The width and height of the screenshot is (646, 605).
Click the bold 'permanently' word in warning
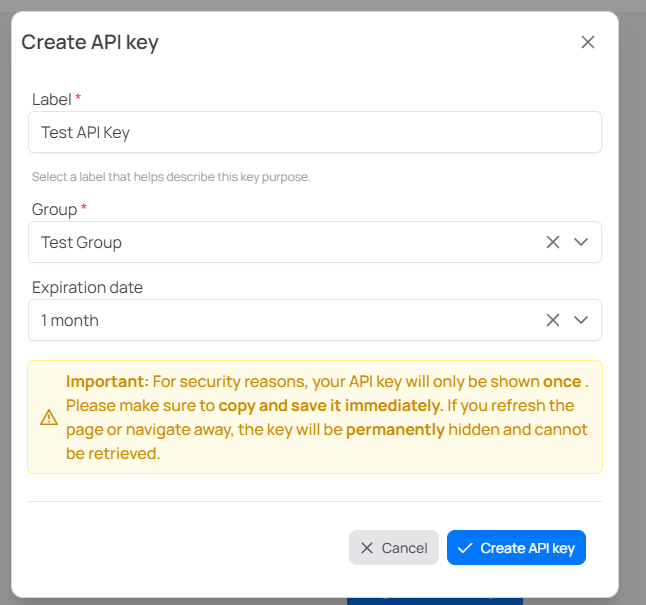(x=394, y=429)
